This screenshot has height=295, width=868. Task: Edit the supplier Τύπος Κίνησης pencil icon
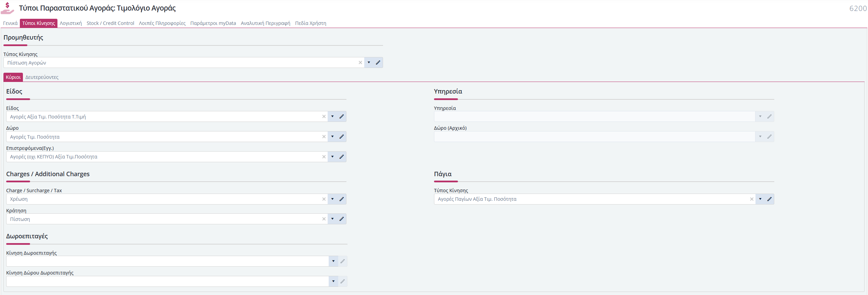click(378, 62)
